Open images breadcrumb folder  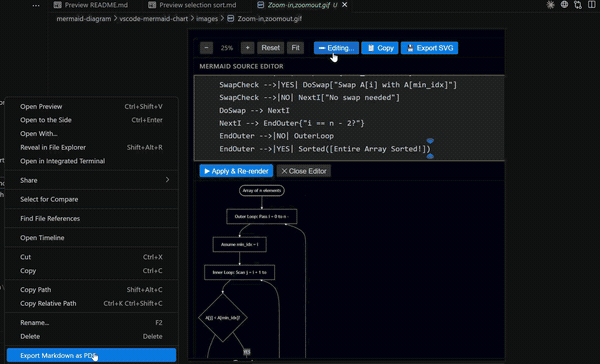[207, 18]
